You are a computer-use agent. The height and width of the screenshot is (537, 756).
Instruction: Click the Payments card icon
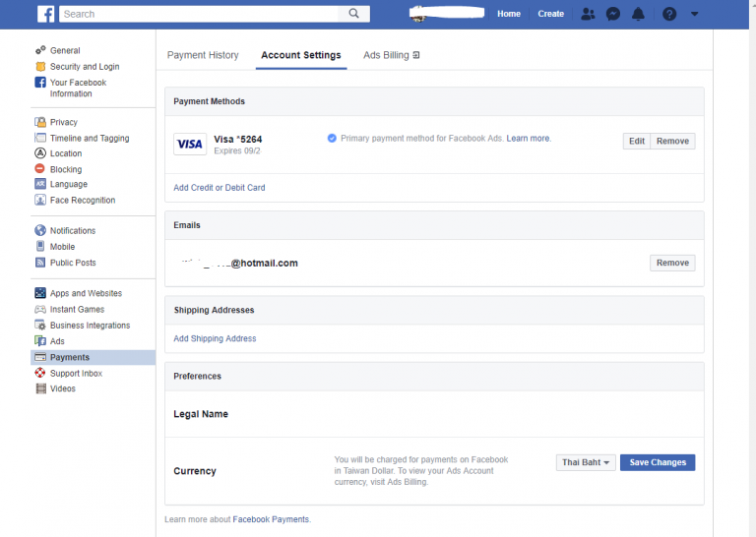40,357
